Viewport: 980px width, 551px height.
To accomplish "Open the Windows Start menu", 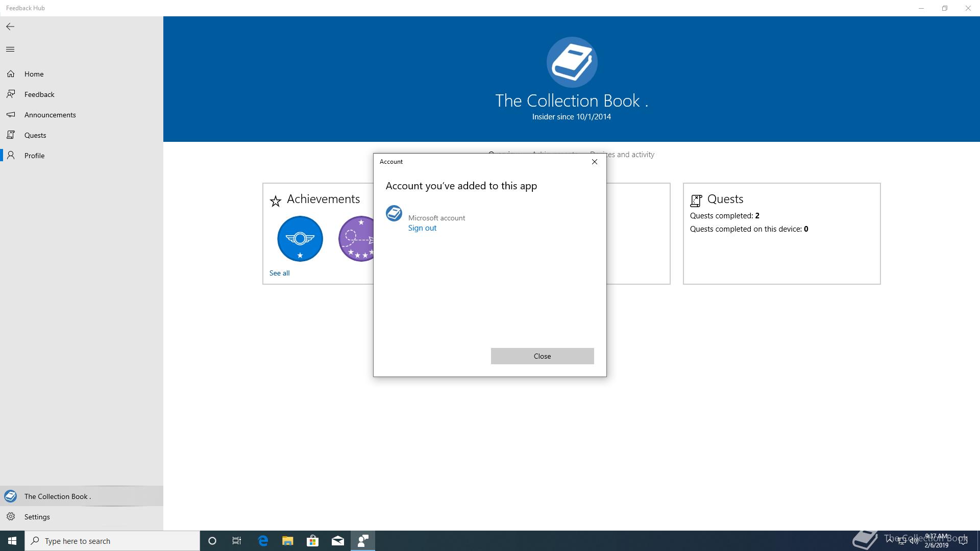I will pos(12,541).
